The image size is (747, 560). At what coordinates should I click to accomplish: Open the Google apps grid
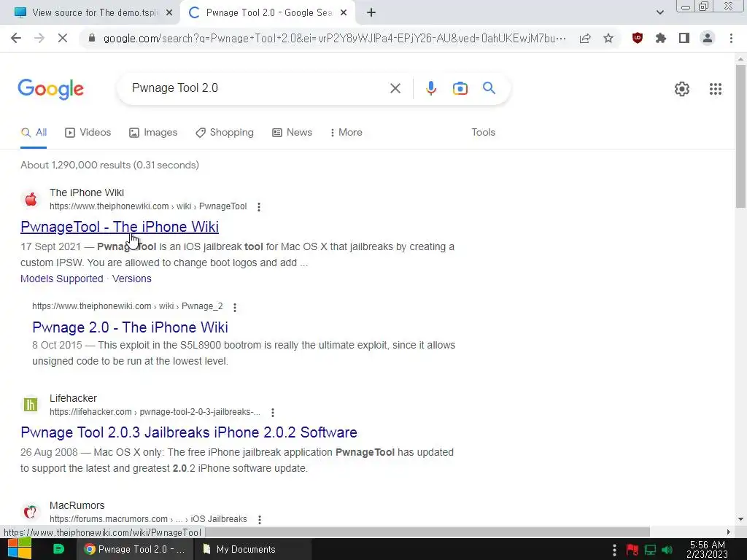[715, 88]
